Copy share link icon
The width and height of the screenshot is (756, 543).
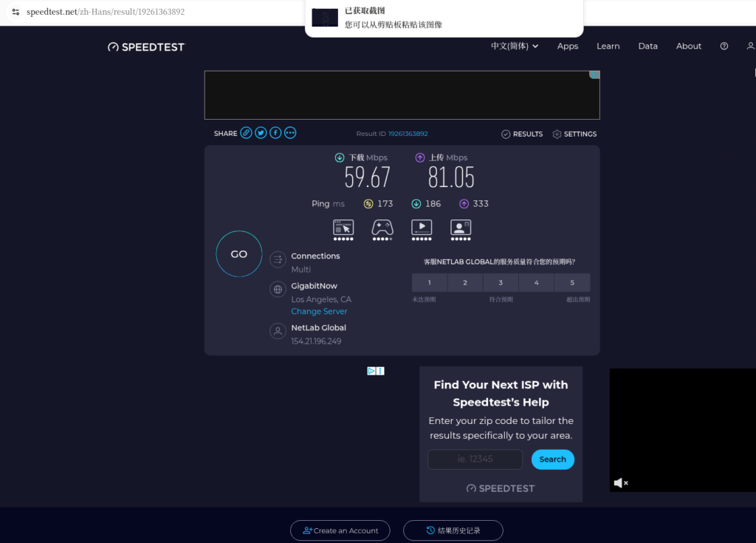point(246,133)
